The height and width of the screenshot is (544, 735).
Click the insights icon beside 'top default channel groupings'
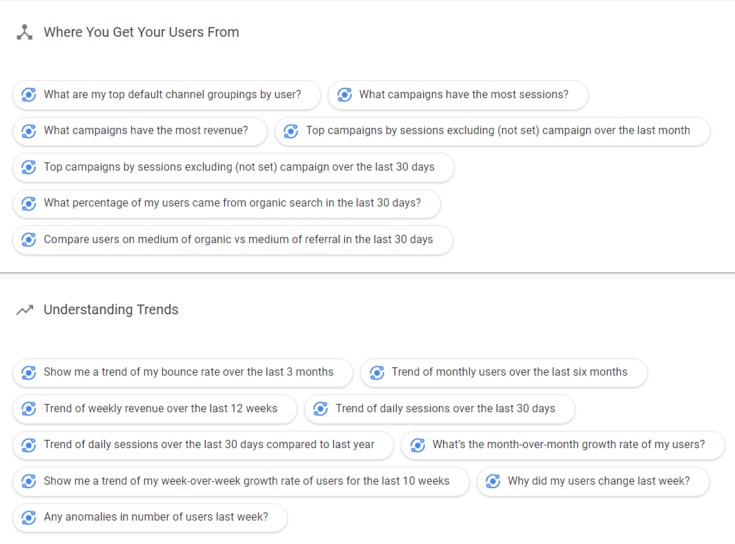(x=29, y=95)
